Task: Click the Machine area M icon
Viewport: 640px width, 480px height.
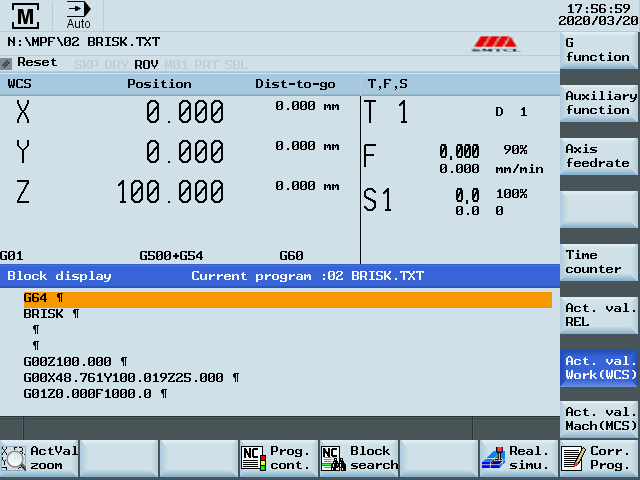Action: [25, 16]
